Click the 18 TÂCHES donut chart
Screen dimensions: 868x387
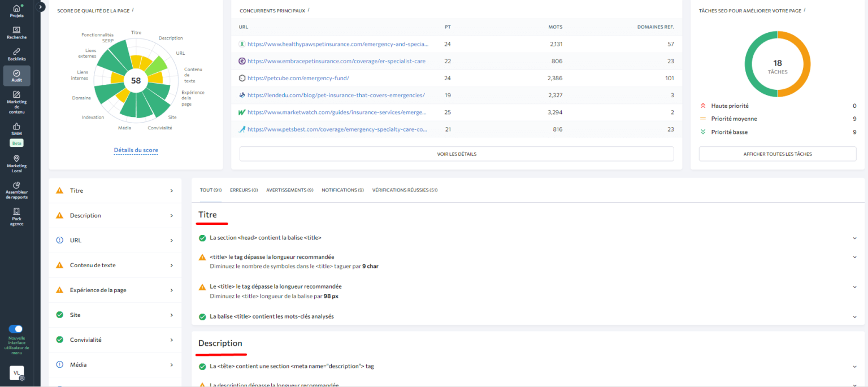(x=777, y=64)
